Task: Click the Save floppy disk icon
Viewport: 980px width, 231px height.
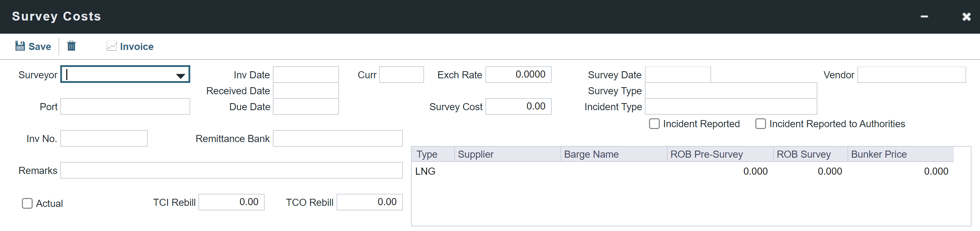Action: 20,46
